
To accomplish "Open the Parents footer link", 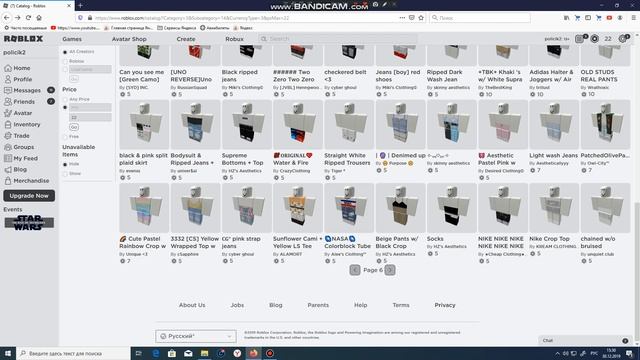I will 318,305.
